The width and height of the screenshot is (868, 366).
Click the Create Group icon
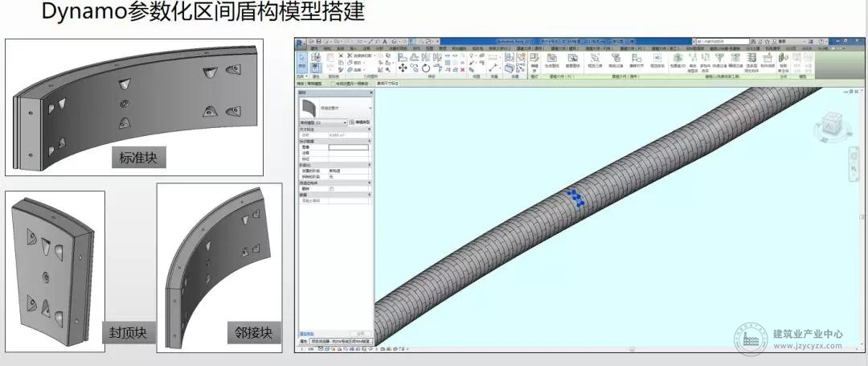[x=520, y=57]
